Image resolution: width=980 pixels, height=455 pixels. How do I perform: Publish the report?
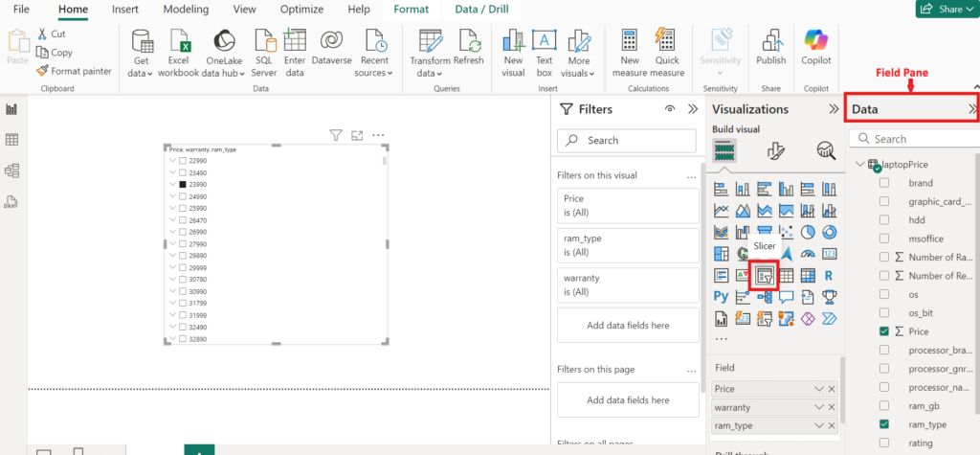pos(770,48)
